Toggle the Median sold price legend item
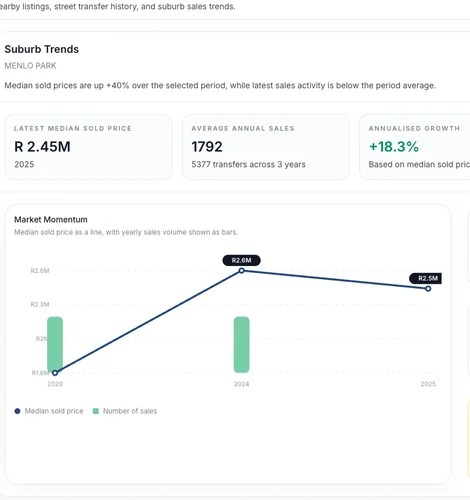 (49, 411)
